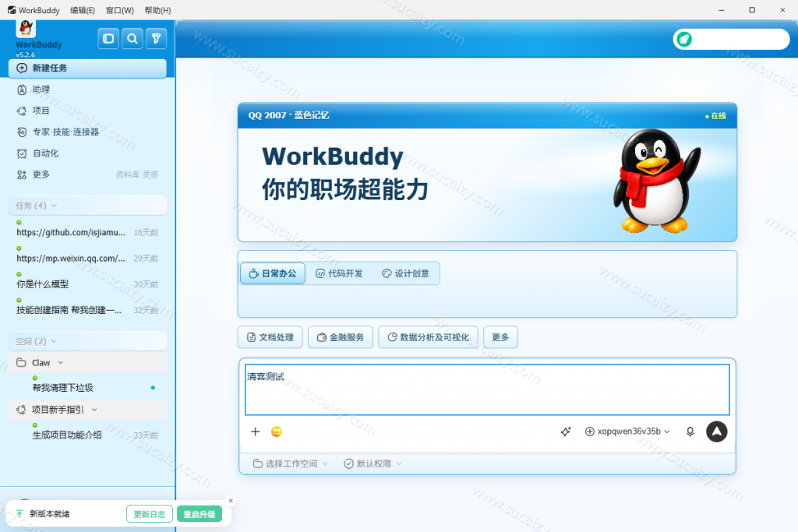This screenshot has width=798, height=532.
Task: Open the 帮助(H) menu
Action: (x=157, y=10)
